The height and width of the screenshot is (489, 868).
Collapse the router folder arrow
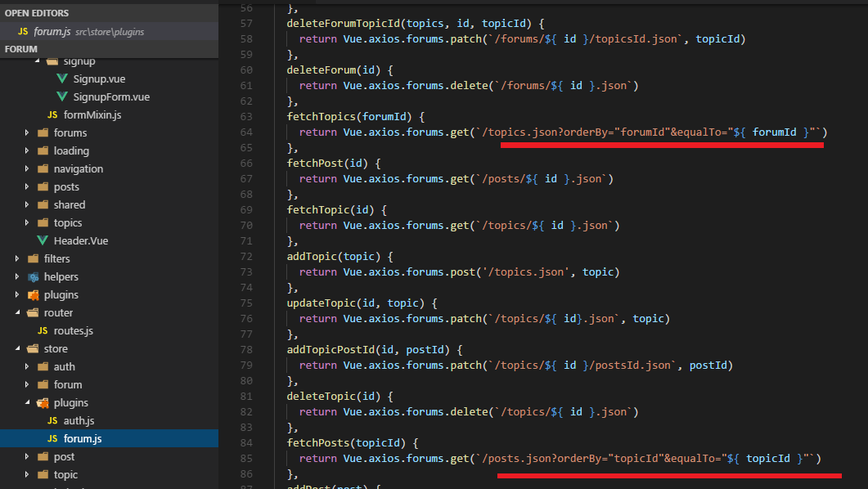tap(17, 312)
